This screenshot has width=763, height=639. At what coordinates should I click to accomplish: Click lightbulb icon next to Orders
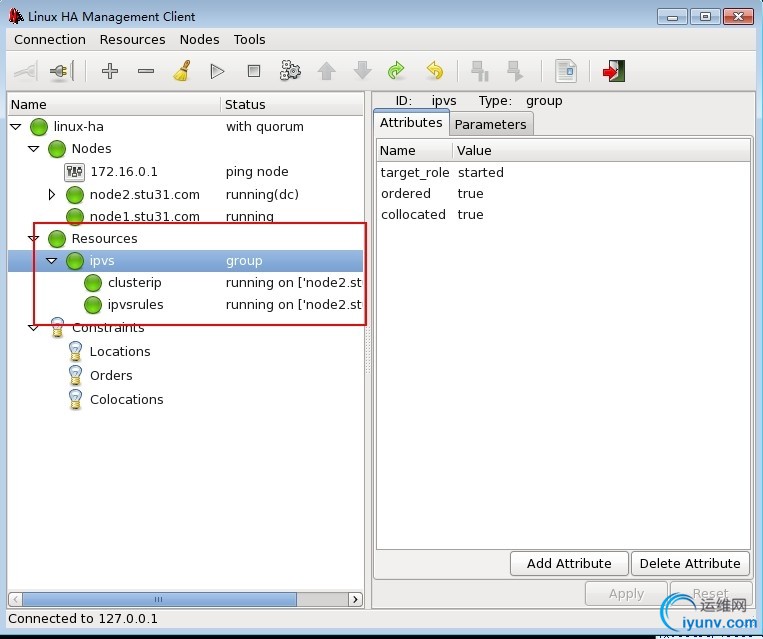pyautogui.click(x=75, y=375)
